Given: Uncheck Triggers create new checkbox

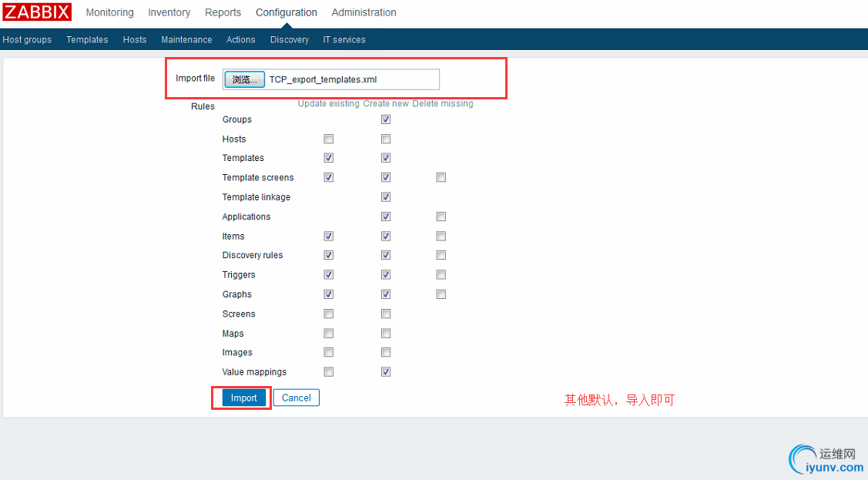Looking at the screenshot, I should 386,274.
